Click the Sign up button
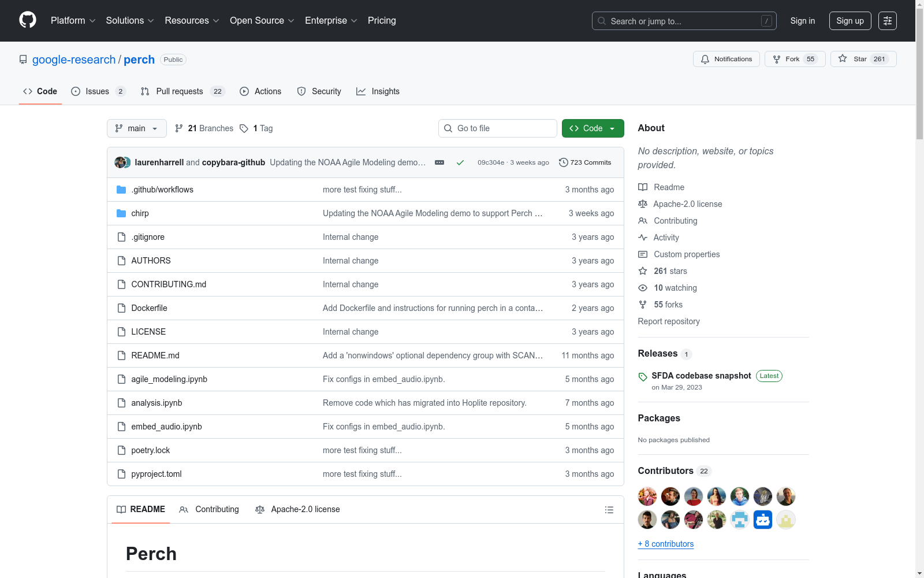This screenshot has width=924, height=578. [850, 21]
